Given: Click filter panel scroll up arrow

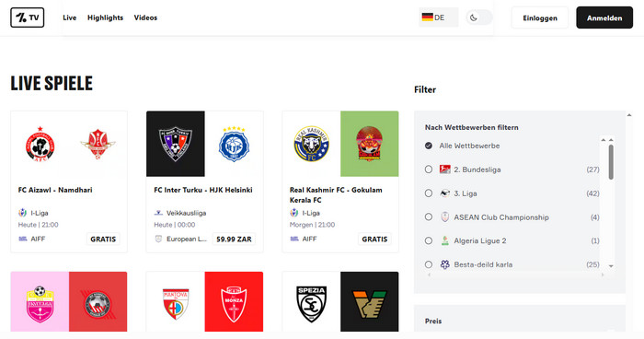Looking at the screenshot, I should pyautogui.click(x=628, y=115).
